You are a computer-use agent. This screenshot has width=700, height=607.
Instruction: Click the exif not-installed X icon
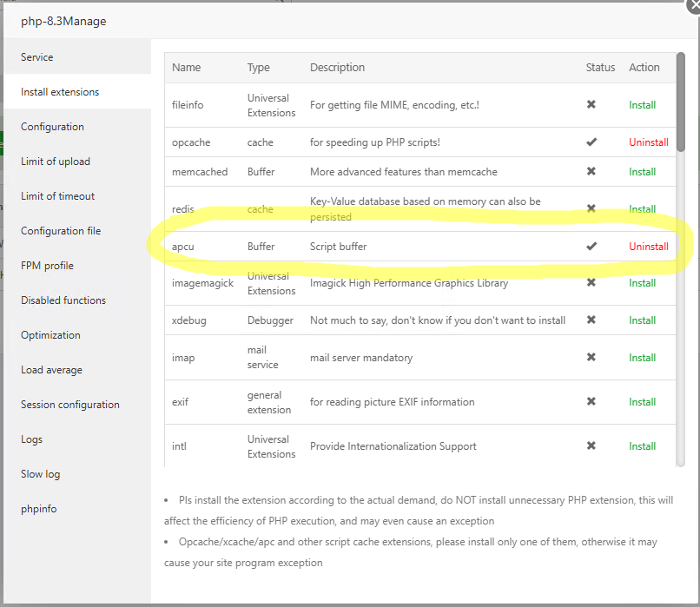(x=591, y=402)
